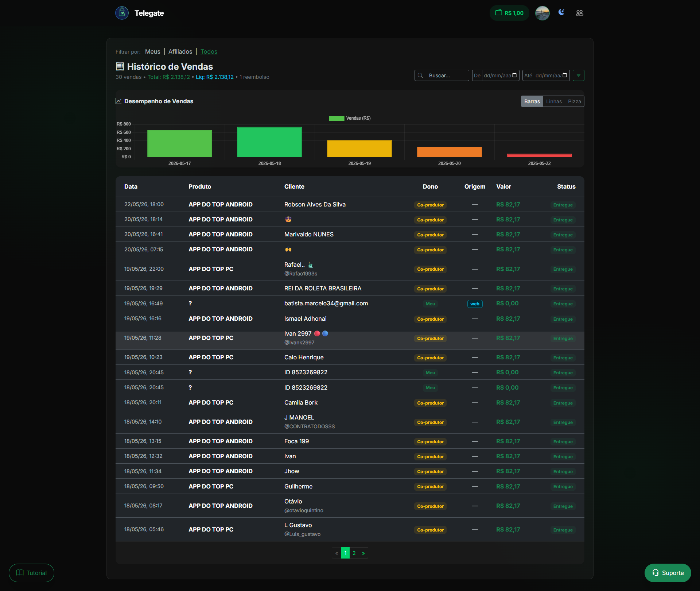Click the search magnifier icon

coord(420,76)
